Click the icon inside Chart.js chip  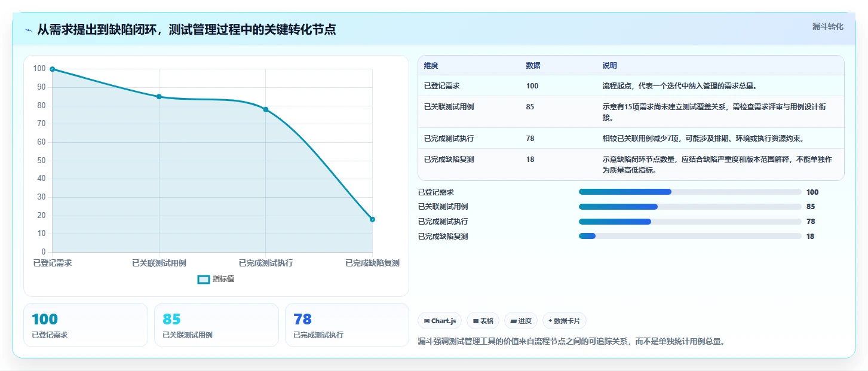point(427,321)
